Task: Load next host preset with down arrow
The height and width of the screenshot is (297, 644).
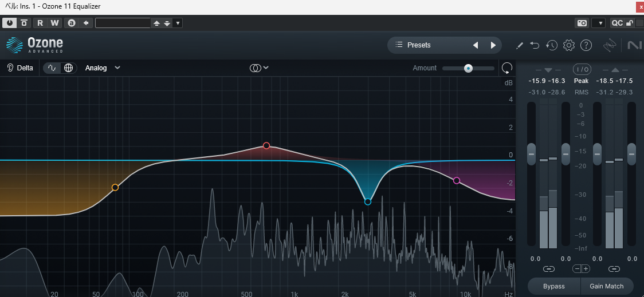Action: point(167,23)
